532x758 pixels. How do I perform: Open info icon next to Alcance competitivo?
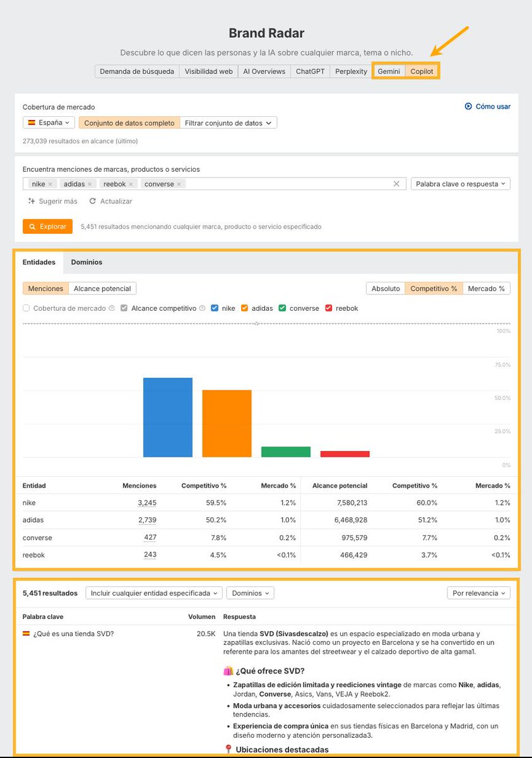tap(203, 308)
